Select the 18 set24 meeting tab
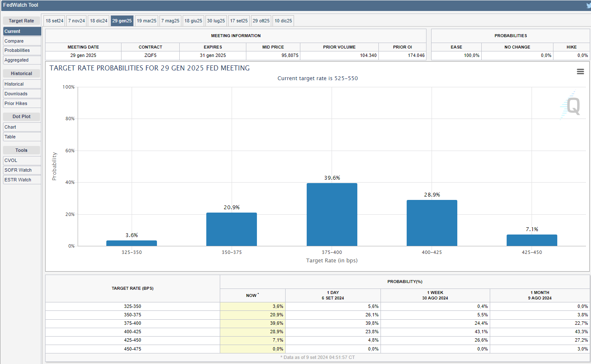This screenshot has width=591, height=364. [x=54, y=21]
